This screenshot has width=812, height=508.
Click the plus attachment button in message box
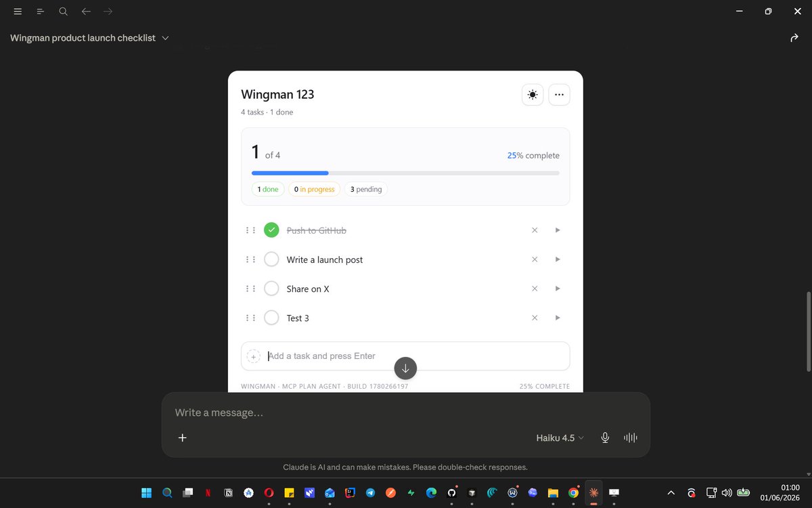(182, 438)
